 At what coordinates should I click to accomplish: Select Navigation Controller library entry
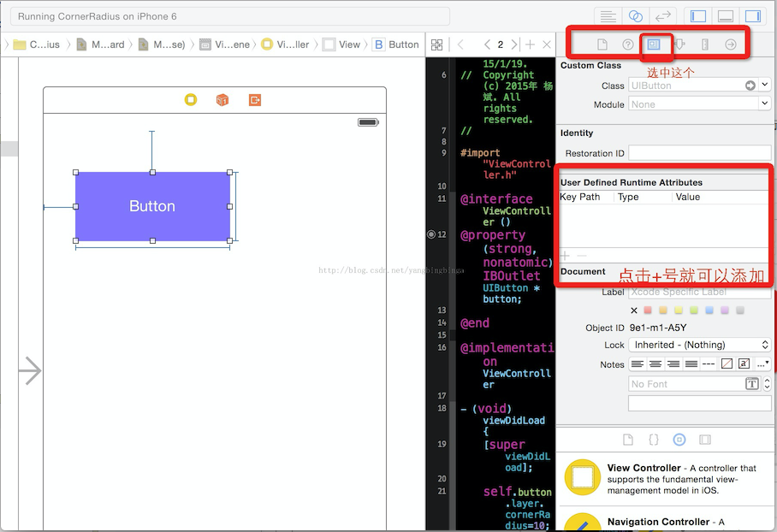(666, 521)
